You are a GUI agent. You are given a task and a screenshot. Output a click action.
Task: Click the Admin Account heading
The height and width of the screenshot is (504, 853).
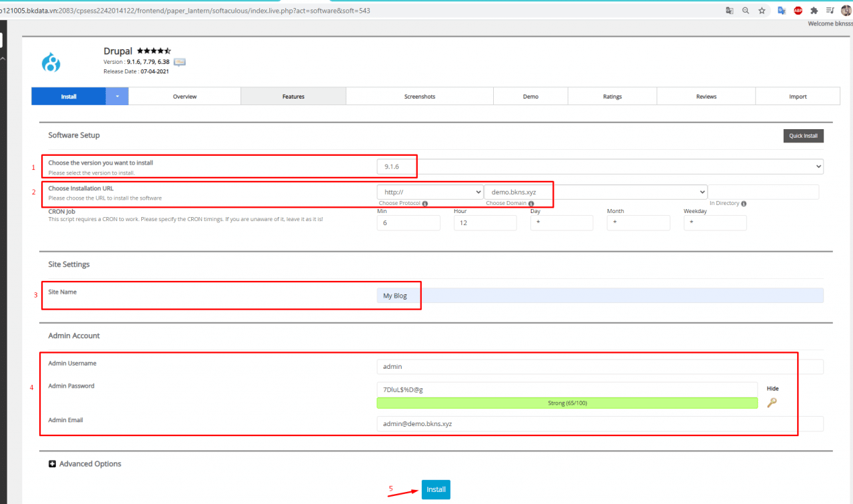pos(74,336)
